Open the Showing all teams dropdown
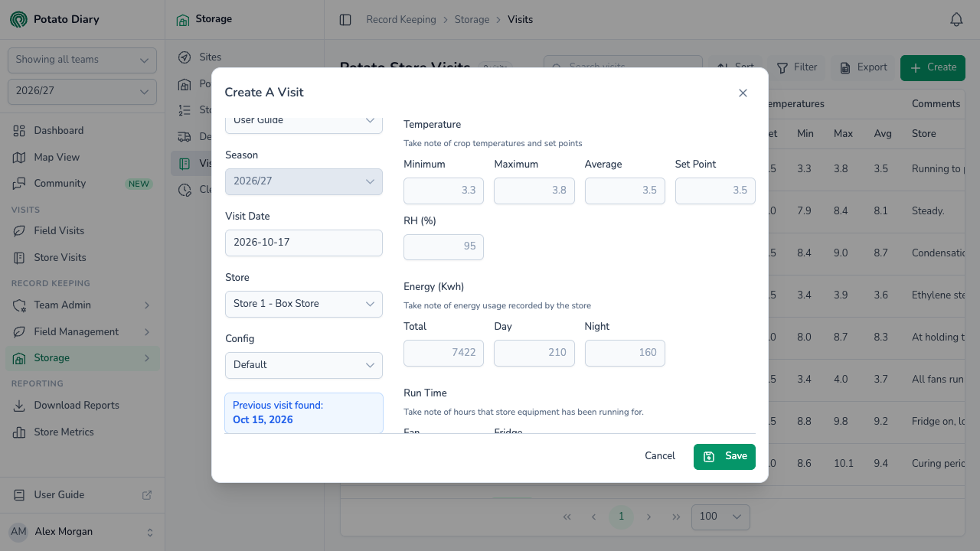Screen dimensions: 980x551 pyautogui.click(x=82, y=60)
